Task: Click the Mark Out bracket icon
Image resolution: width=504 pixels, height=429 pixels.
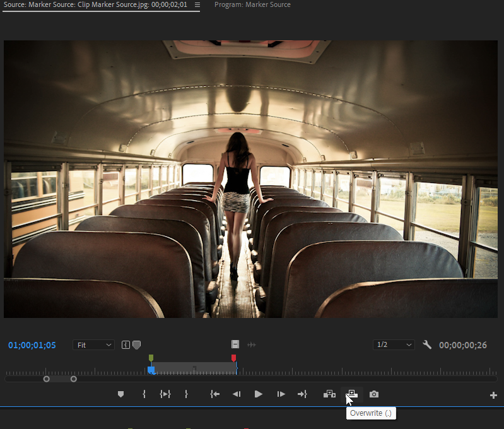Action: pos(186,394)
